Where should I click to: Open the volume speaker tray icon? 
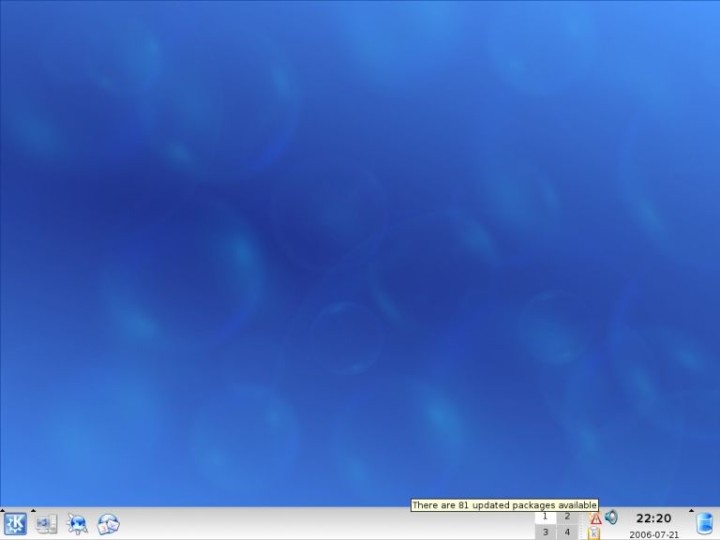tap(611, 518)
